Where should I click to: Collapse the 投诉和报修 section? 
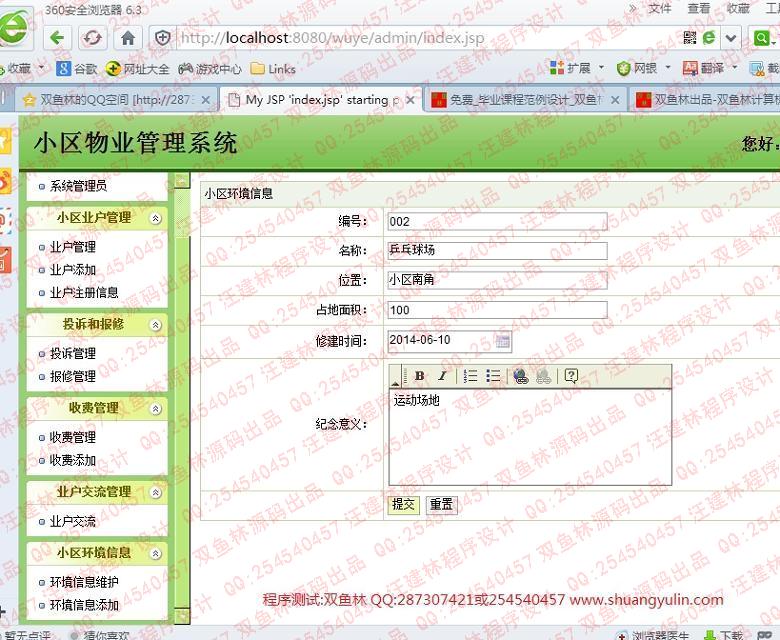(x=156, y=325)
